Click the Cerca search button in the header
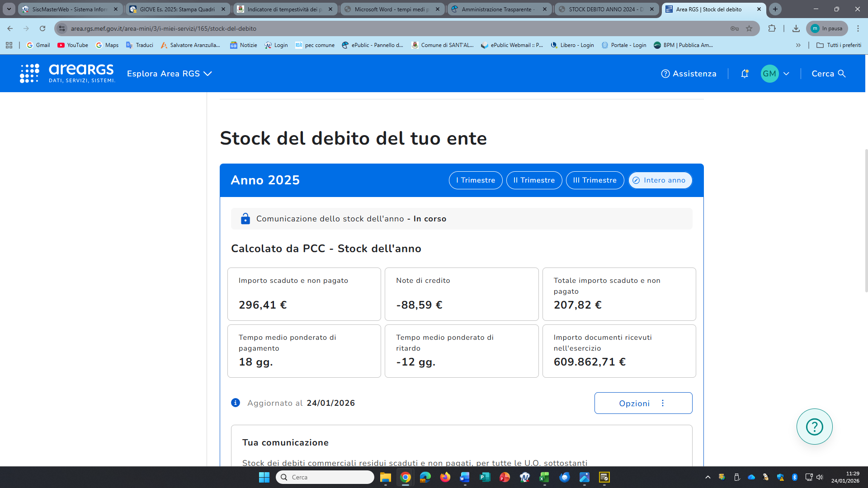Viewport: 868px width, 488px height. pyautogui.click(x=828, y=74)
